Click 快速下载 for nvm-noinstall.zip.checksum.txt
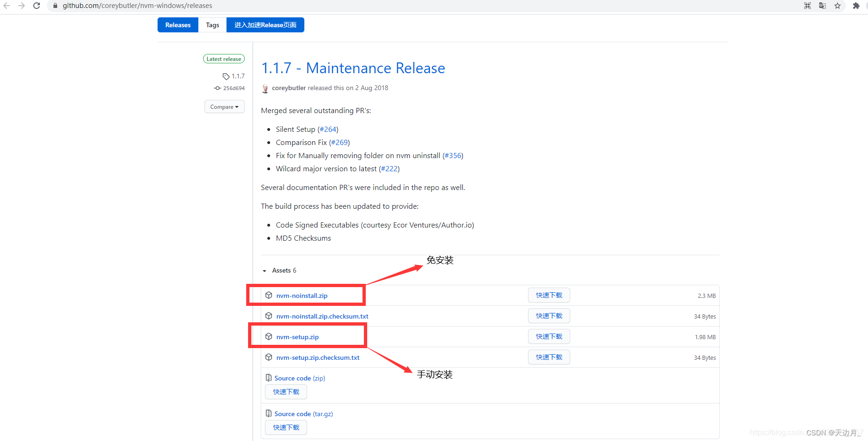 tap(549, 316)
